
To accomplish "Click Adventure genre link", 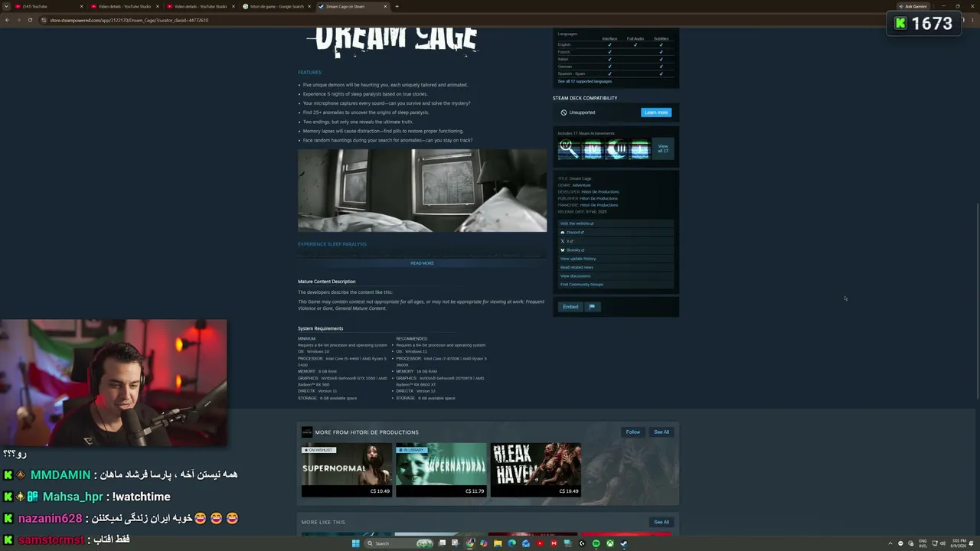I will pos(582,185).
